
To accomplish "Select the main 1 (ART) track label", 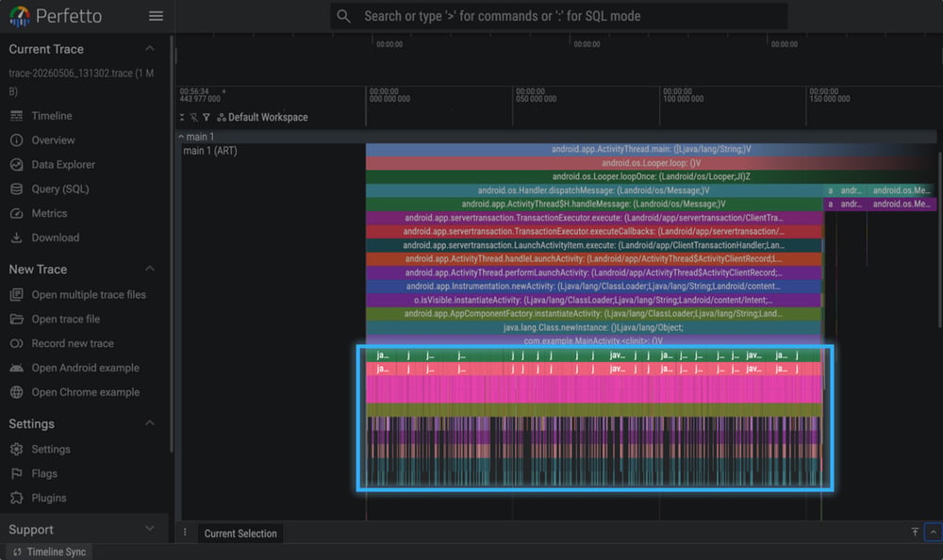I will coord(210,151).
